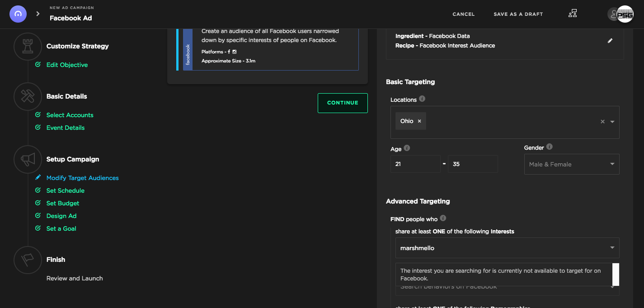Expand the Interests dropdown arrow

(612, 248)
